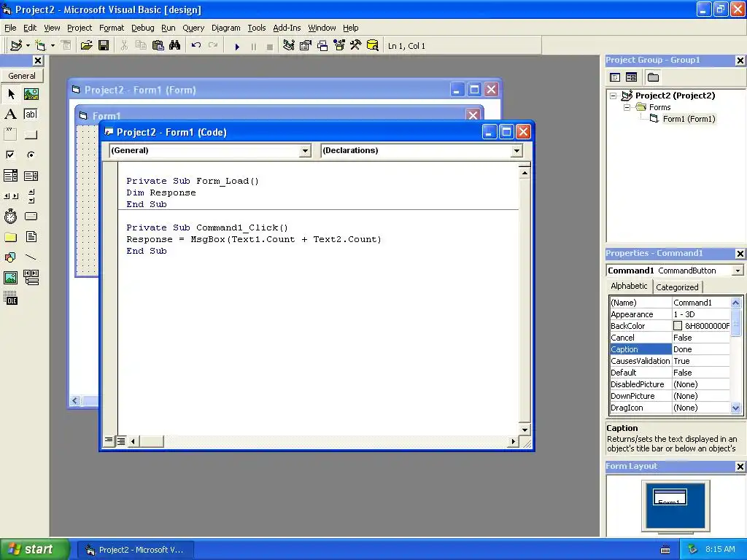
Task: Click the Paste toolbar icon
Action: click(158, 45)
